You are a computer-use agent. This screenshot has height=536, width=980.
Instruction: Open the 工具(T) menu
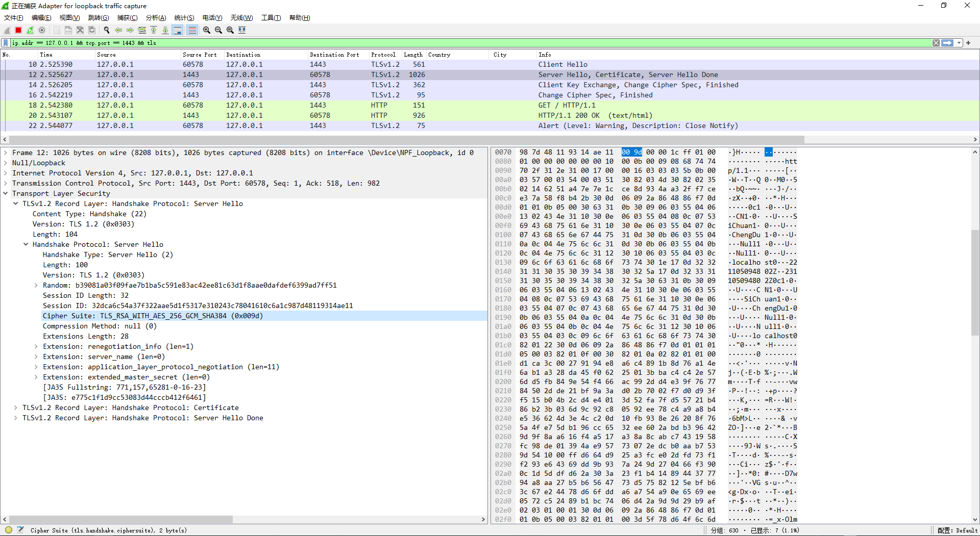coord(271,18)
